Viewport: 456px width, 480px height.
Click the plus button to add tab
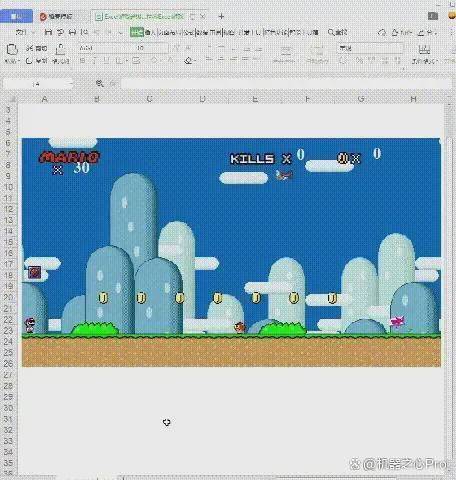[x=222, y=16]
